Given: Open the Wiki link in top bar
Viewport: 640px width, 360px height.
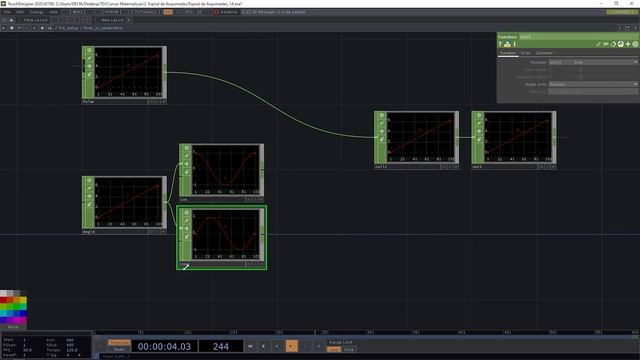Looking at the screenshot, I should 77,12.
